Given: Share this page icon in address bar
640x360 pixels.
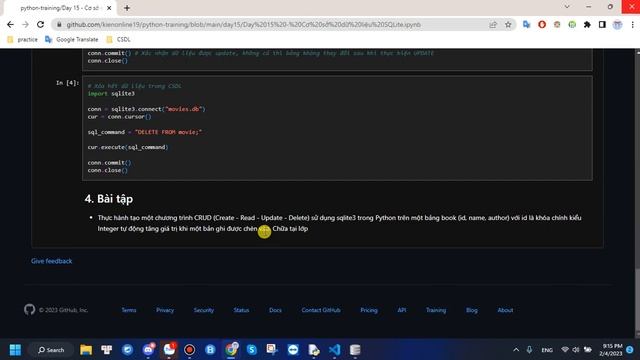Looking at the screenshot, I should point(493,24).
